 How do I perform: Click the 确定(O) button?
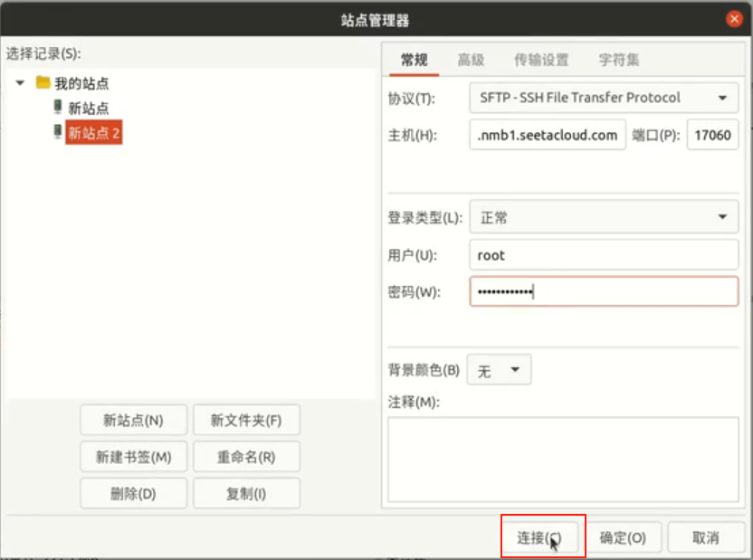point(623,537)
